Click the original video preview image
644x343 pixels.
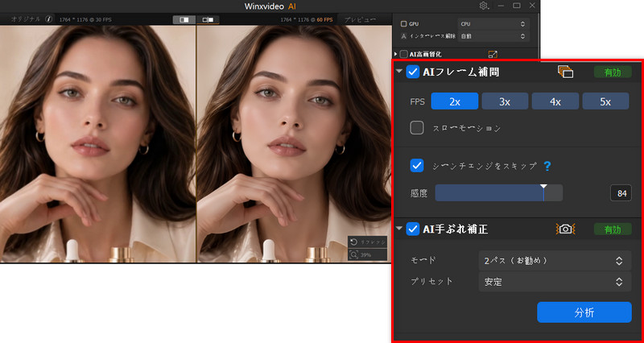[97, 144]
